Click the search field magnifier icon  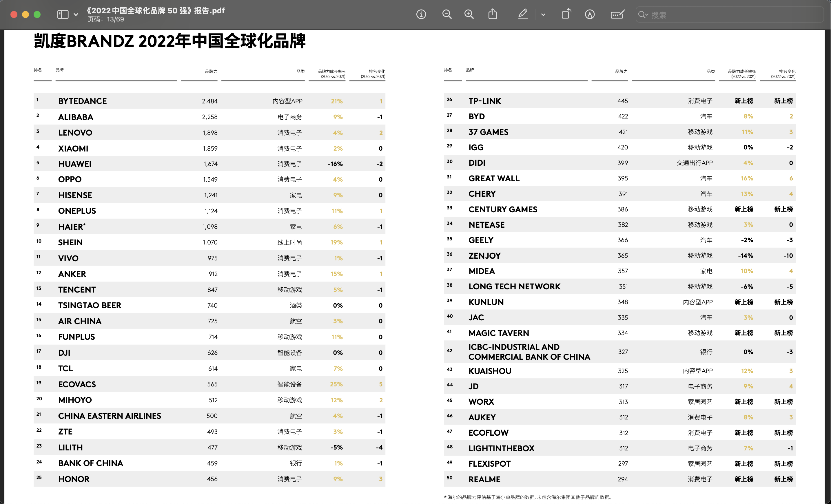coord(643,15)
